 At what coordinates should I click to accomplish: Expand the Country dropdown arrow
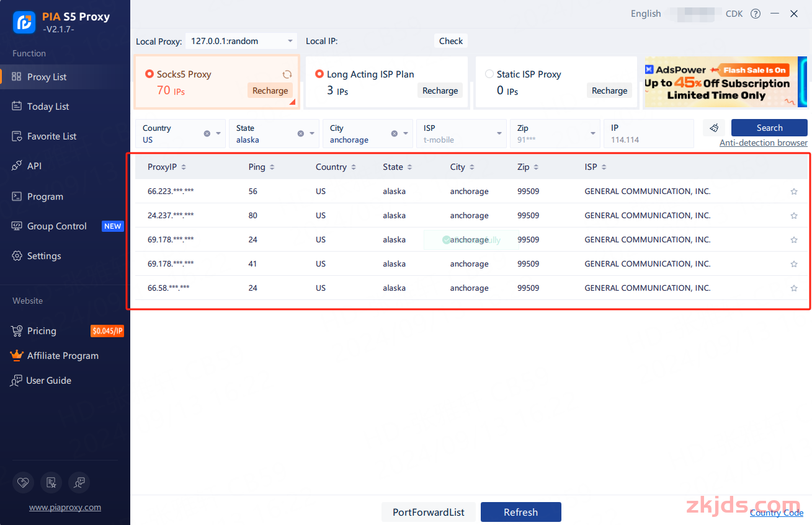(x=218, y=133)
